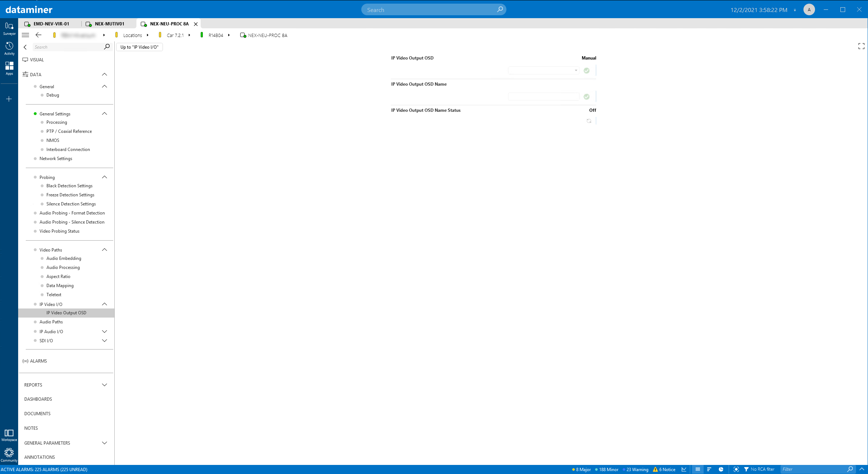The height and width of the screenshot is (474, 868).
Task: Open the PTP / Coaxial Reference page
Action: click(69, 131)
